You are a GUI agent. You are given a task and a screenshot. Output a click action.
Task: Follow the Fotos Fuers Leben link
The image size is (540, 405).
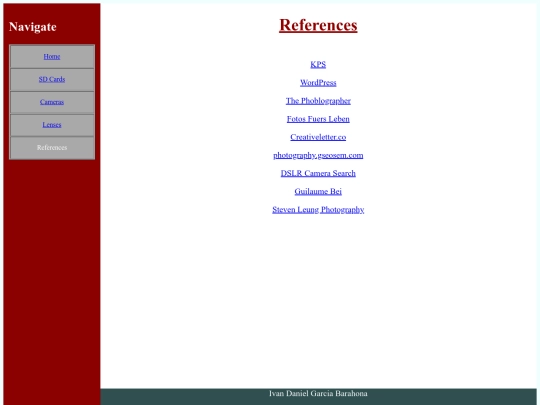point(318,119)
